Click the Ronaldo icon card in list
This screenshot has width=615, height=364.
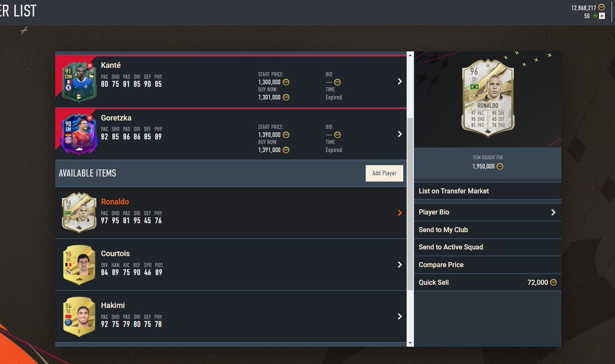click(78, 213)
